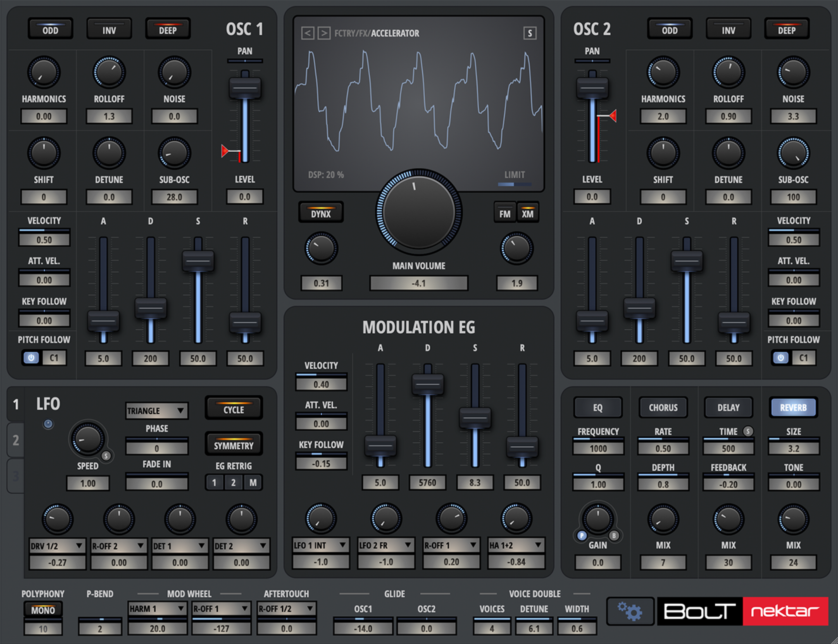This screenshot has height=644, width=838.
Task: Click the LFO speed sync S icon
Action: point(106,455)
